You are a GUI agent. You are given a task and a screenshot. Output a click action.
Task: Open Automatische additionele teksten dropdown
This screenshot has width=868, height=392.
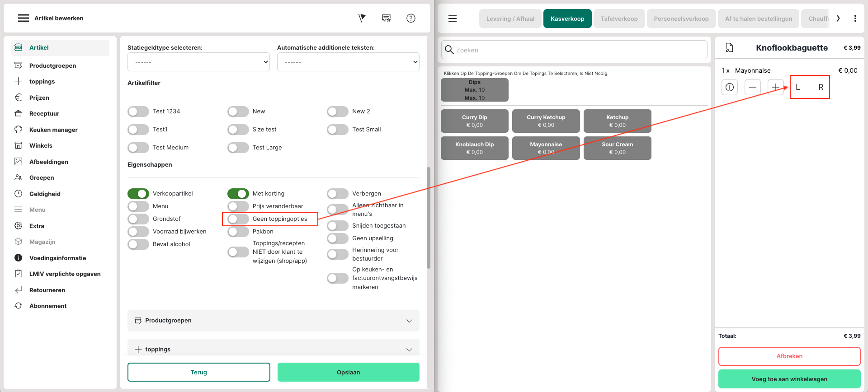click(x=348, y=62)
